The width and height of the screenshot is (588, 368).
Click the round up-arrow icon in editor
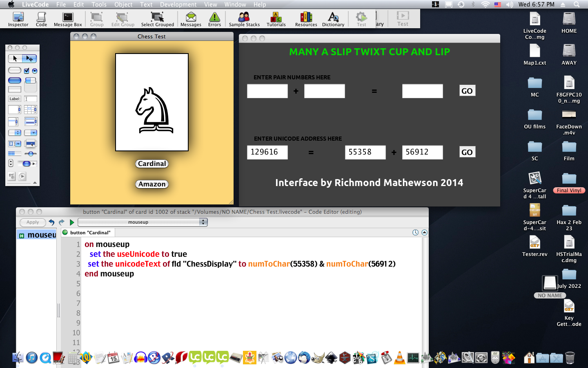(424, 232)
